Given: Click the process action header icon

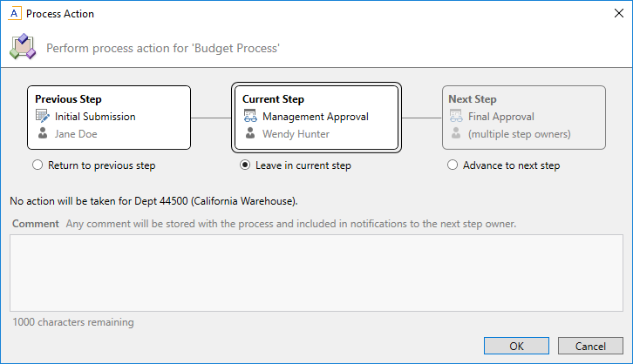Looking at the screenshot, I should [23, 47].
